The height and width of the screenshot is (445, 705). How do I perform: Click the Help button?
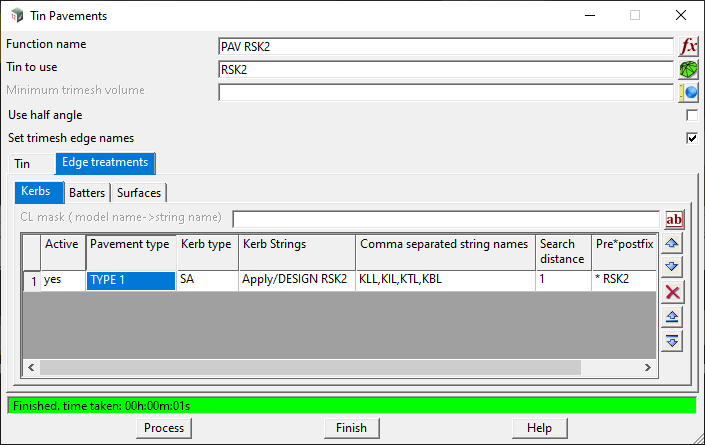539,428
